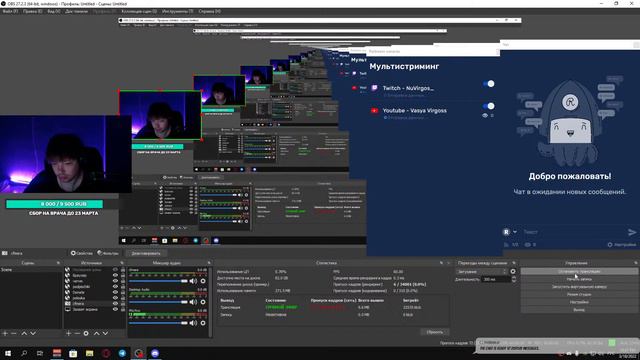Toggle visibility of the first source
Viewport: 640px width, 360px height.
click(x=115, y=270)
